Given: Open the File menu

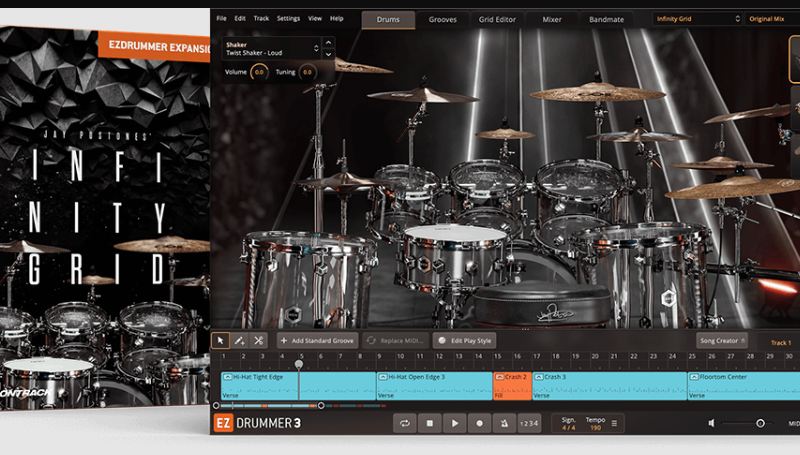Looking at the screenshot, I should [221, 18].
